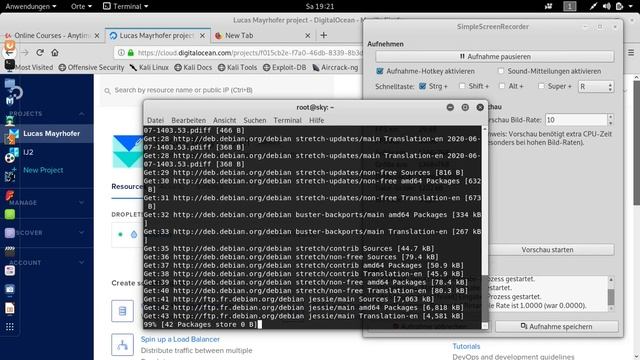This screenshot has width=640, height=360.
Task: Expand the ACCOUNT section chevron
Action: (82, 262)
